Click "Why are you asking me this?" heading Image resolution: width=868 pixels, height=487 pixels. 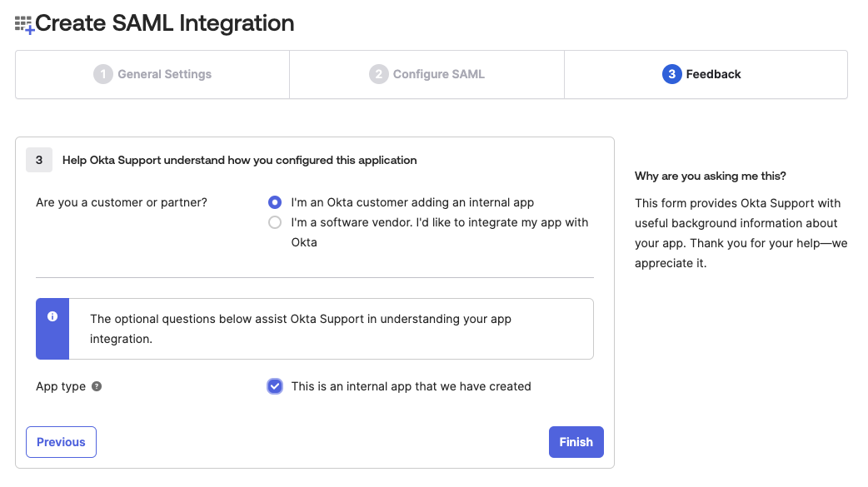(711, 176)
